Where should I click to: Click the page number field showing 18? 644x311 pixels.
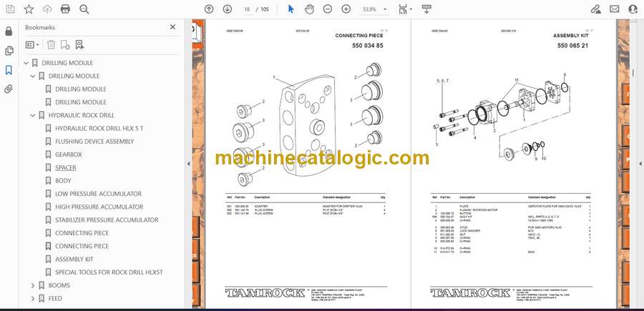(x=247, y=9)
